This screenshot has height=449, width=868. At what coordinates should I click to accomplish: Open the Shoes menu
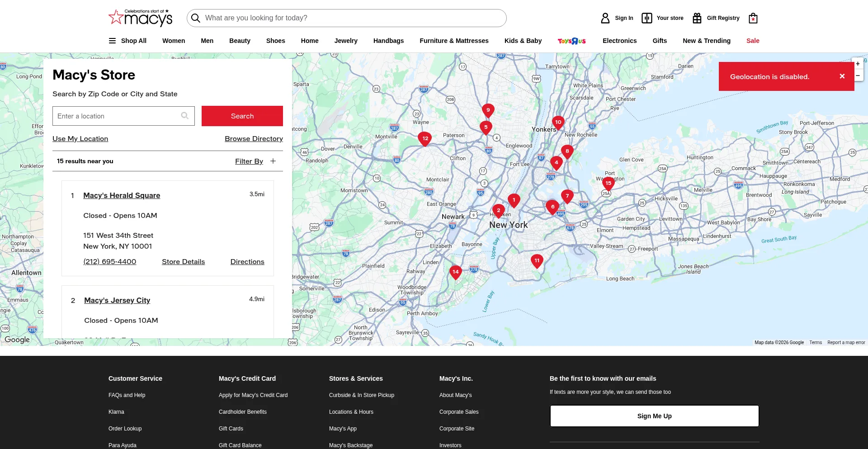[276, 41]
